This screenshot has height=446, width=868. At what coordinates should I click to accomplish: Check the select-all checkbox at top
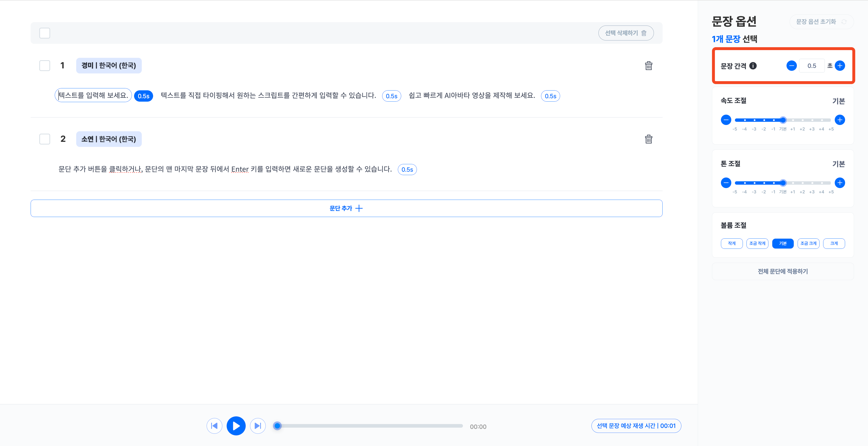pyautogui.click(x=44, y=33)
